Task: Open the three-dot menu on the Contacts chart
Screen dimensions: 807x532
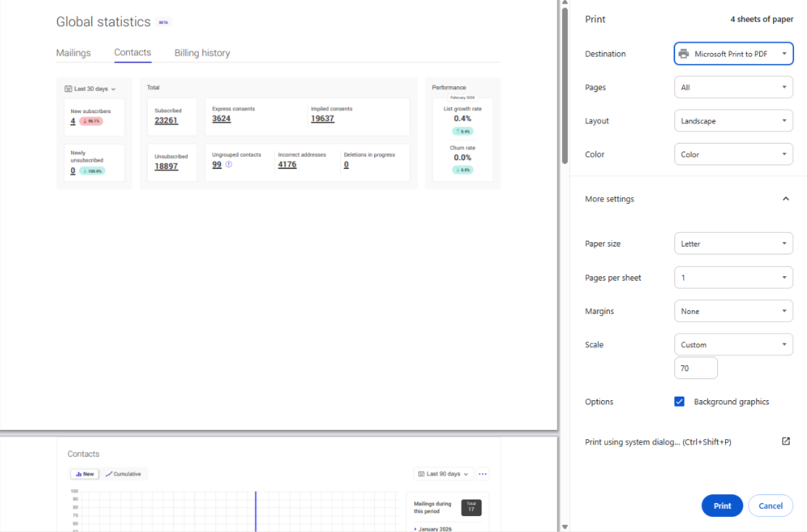Action: tap(483, 473)
